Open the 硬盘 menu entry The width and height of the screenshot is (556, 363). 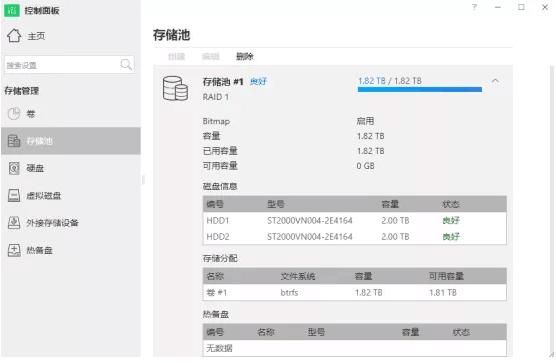coord(35,168)
